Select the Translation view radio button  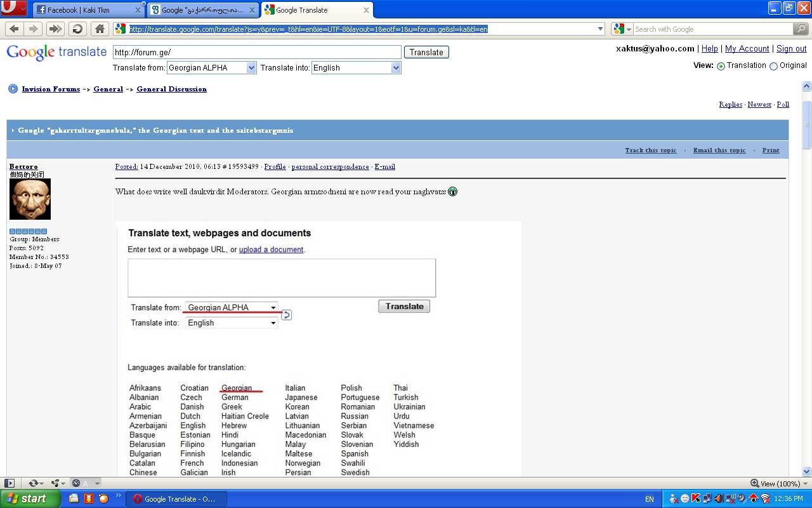[x=721, y=66]
